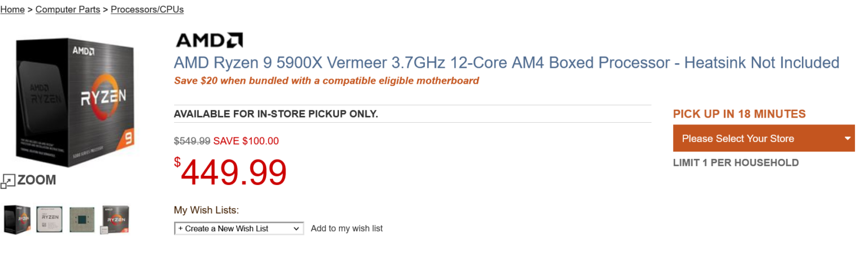Select the Ryzen chip top-view thumbnail
This screenshot has width=868, height=255.
coord(49,219)
